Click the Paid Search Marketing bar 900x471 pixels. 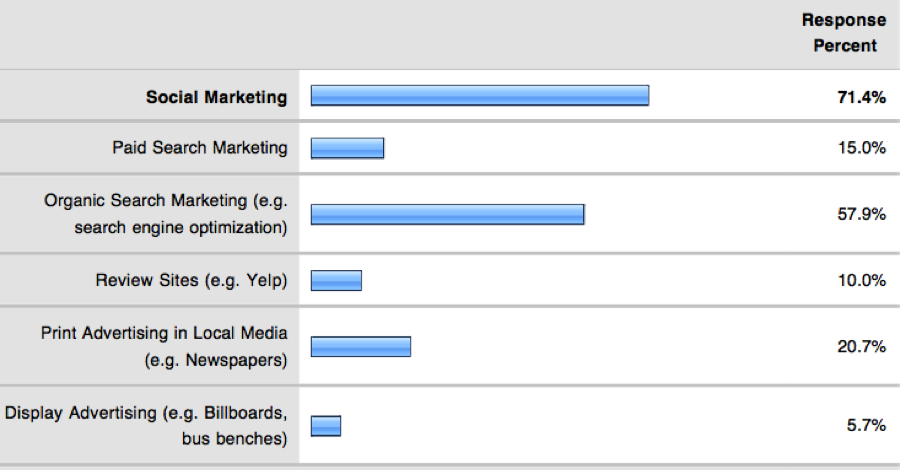click(347, 148)
